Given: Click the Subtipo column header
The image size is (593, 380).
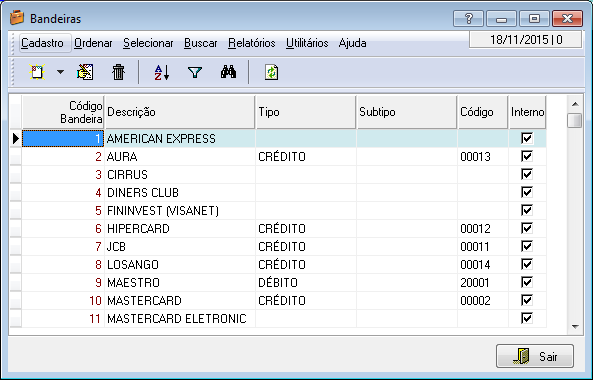Looking at the screenshot, I should [x=407, y=112].
